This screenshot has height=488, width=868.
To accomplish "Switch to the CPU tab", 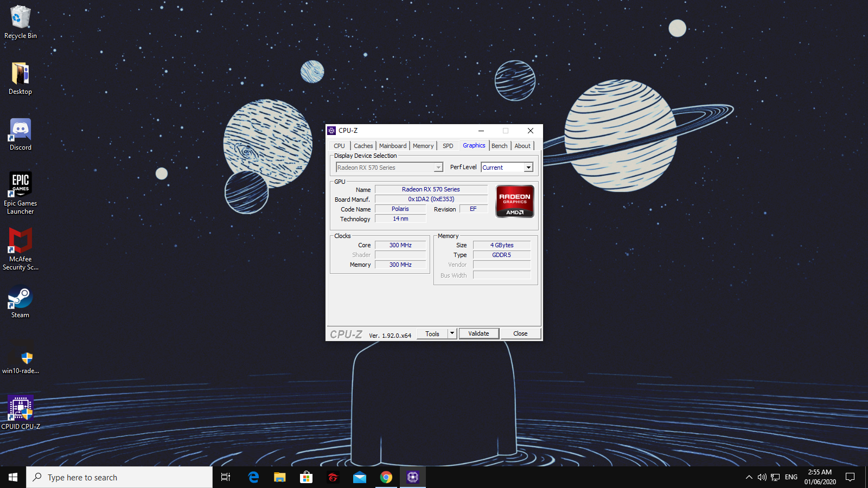I will (340, 146).
